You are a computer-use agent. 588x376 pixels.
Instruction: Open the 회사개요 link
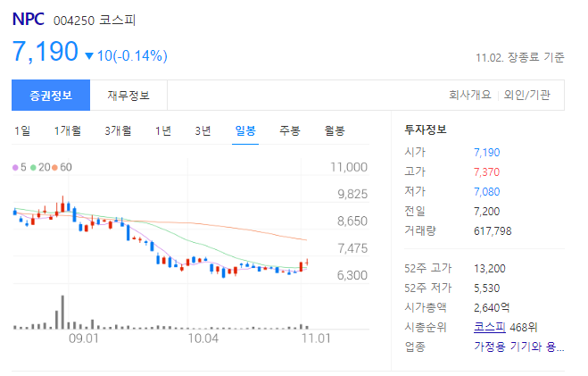click(x=470, y=95)
